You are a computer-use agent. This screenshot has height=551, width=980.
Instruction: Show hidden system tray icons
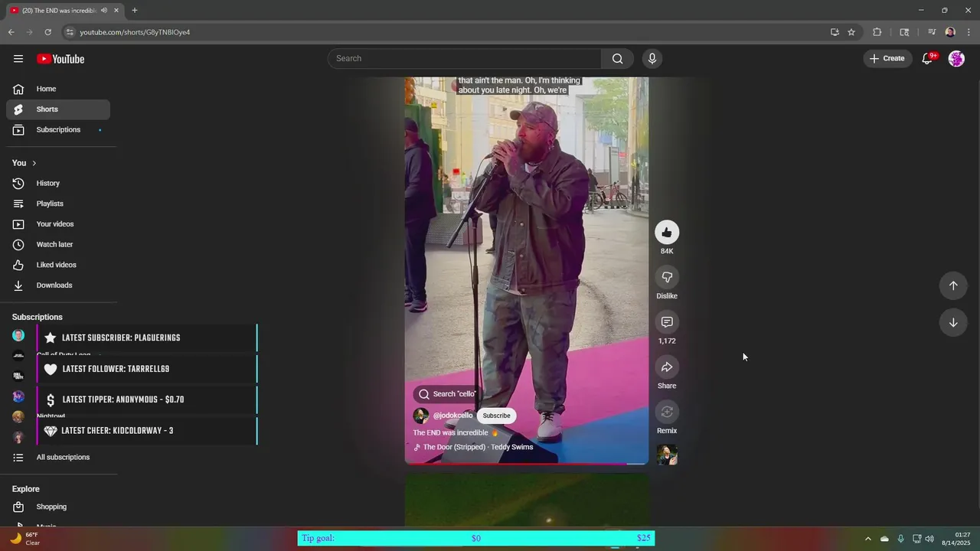point(867,539)
